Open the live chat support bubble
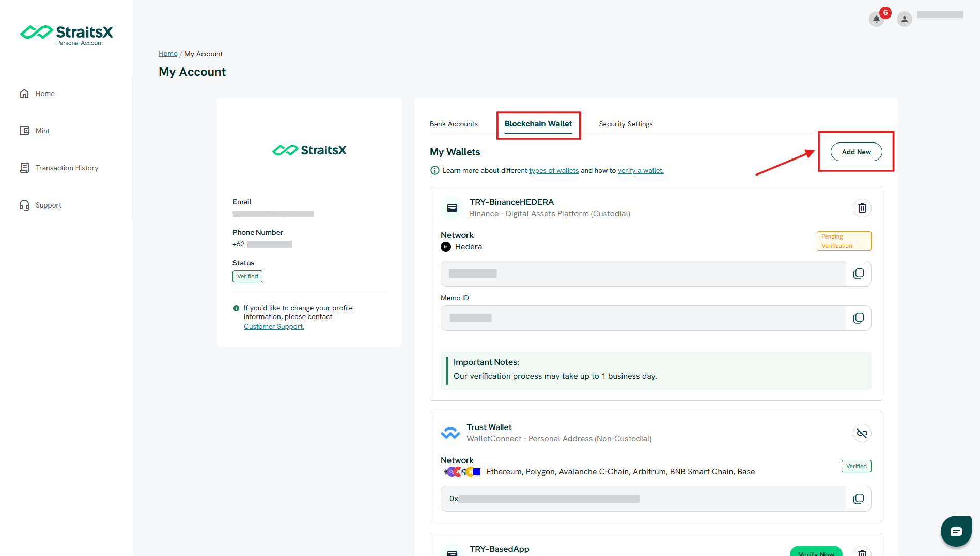Viewport: 980px width, 556px height. pos(956,531)
